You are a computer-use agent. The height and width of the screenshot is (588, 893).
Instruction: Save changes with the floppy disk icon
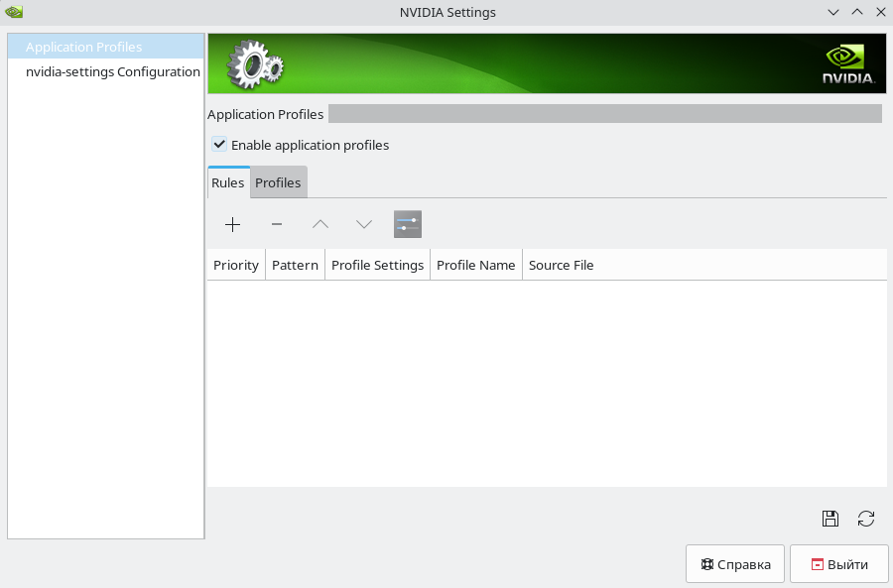tap(830, 519)
